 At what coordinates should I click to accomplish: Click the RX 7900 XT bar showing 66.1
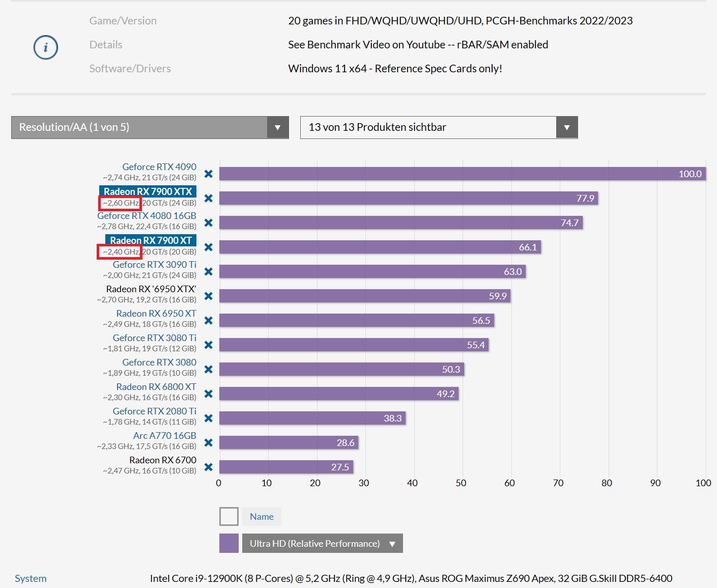(x=380, y=247)
